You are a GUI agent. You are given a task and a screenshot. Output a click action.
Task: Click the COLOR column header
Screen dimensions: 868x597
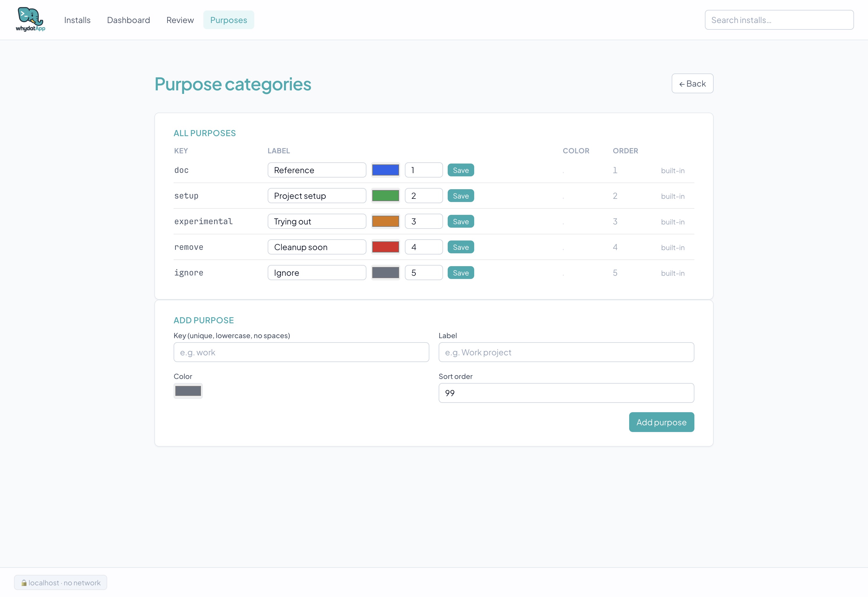576,151
